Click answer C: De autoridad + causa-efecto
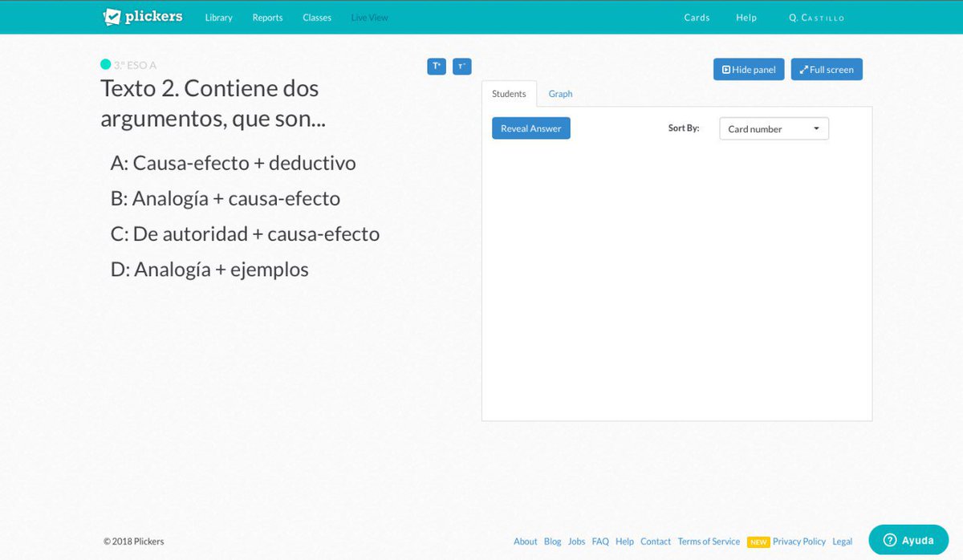The image size is (963, 560). (245, 233)
